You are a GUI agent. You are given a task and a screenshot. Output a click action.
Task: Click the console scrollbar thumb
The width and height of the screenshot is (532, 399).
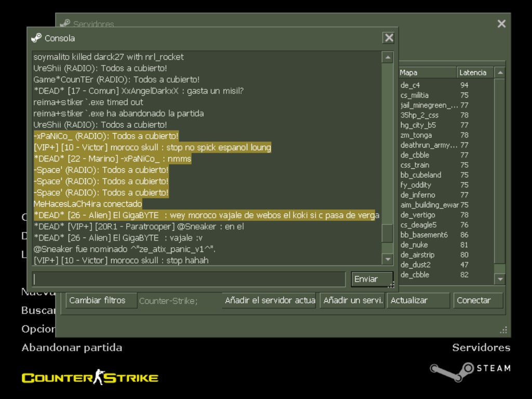pyautogui.click(x=388, y=233)
